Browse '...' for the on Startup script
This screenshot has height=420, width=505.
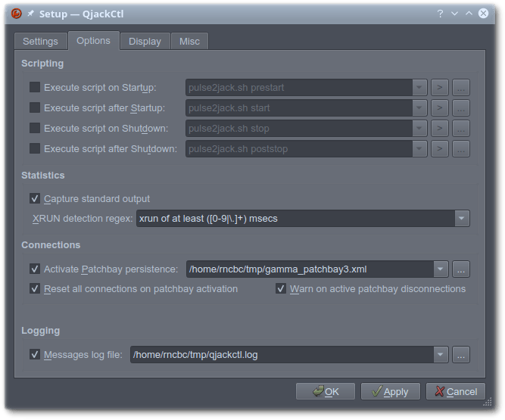(461, 88)
